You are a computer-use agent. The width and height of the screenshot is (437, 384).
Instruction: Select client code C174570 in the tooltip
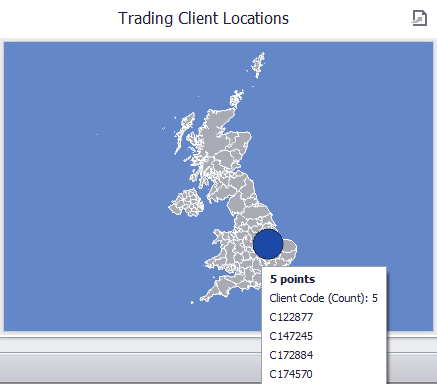tap(291, 374)
